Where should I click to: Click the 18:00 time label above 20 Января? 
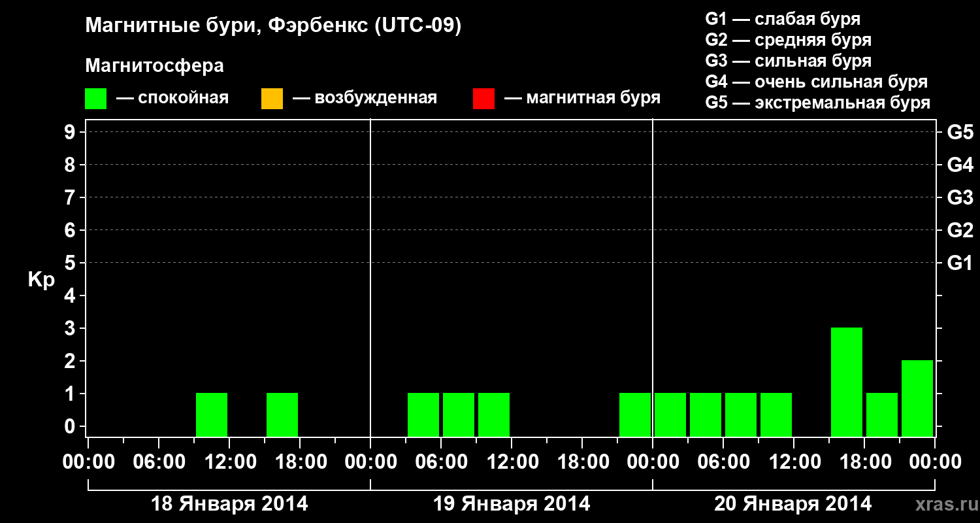click(x=865, y=462)
